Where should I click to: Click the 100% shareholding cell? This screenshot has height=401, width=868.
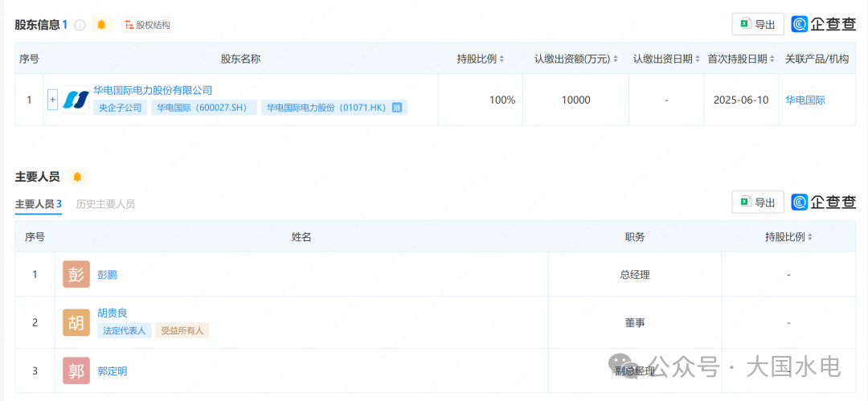(481, 100)
